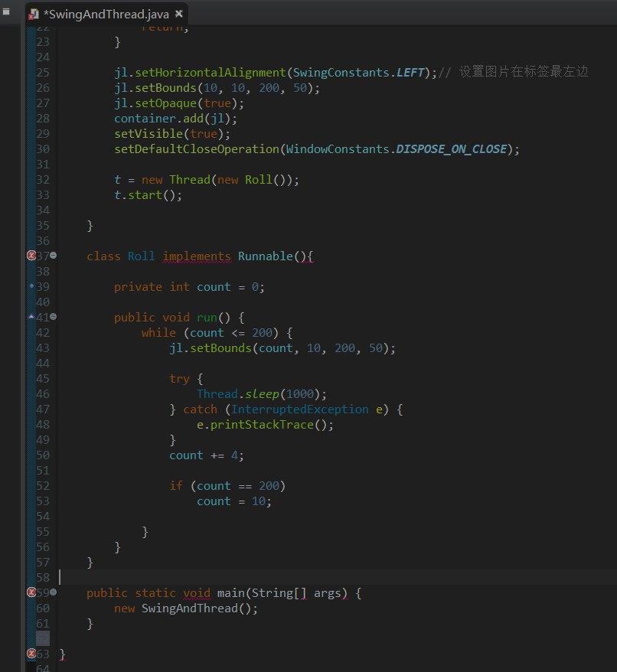The width and height of the screenshot is (617, 672).
Task: Click the 'static' keyword on line 59
Action: point(155,593)
